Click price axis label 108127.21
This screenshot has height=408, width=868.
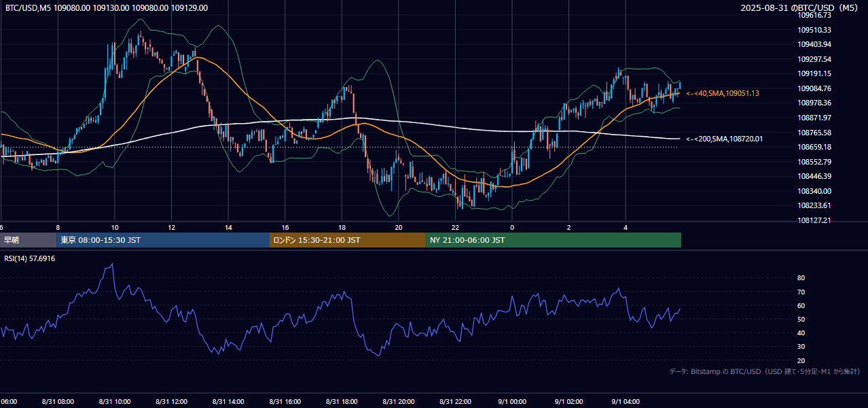click(x=815, y=220)
